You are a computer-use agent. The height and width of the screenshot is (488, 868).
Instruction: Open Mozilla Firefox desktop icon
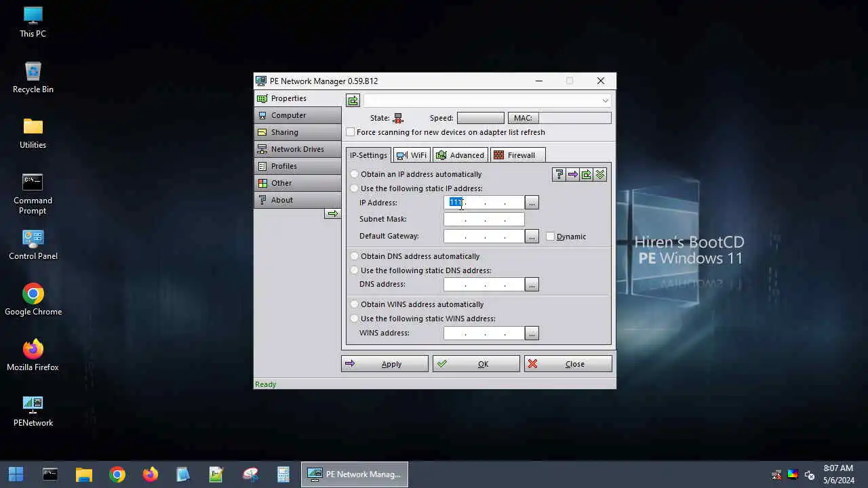coord(33,355)
